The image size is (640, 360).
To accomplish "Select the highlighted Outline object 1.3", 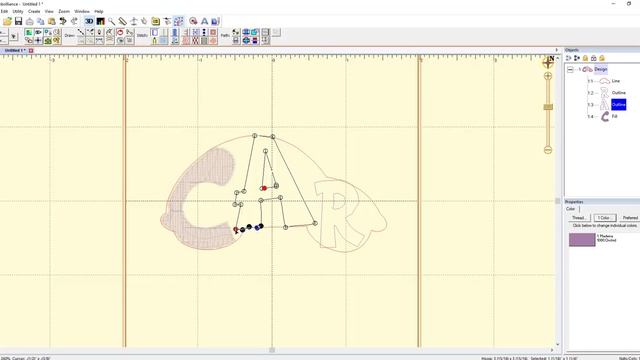I will click(618, 104).
